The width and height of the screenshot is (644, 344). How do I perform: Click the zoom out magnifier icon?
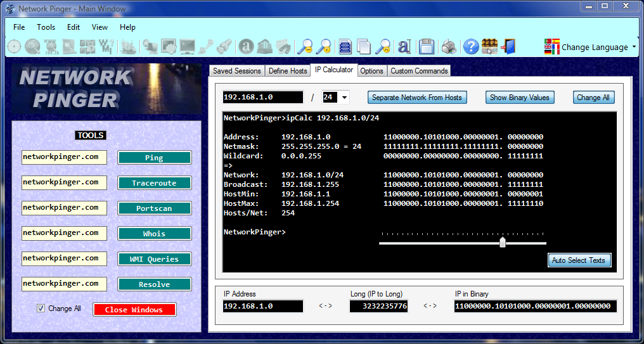305,46
